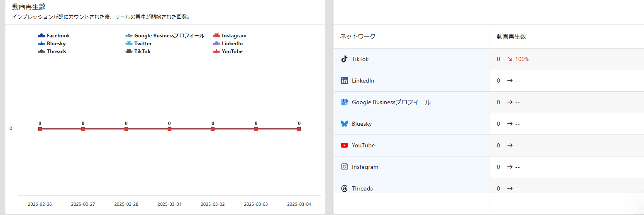Toggle YouTube legend entry in chart

pos(232,51)
